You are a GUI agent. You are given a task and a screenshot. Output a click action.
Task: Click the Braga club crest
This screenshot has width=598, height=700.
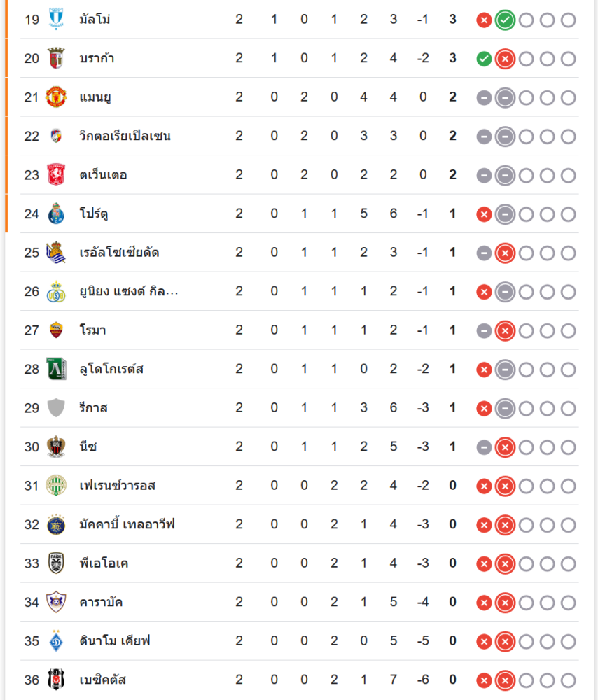[56, 58]
